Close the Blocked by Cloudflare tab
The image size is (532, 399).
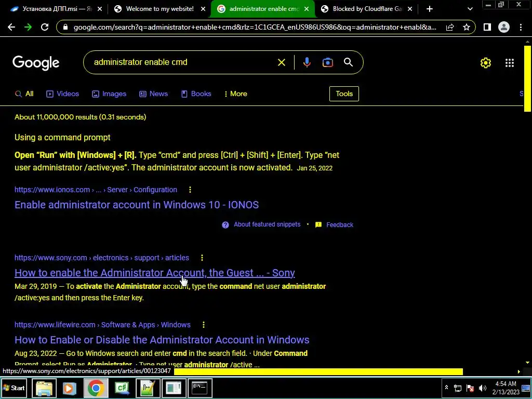click(410, 9)
